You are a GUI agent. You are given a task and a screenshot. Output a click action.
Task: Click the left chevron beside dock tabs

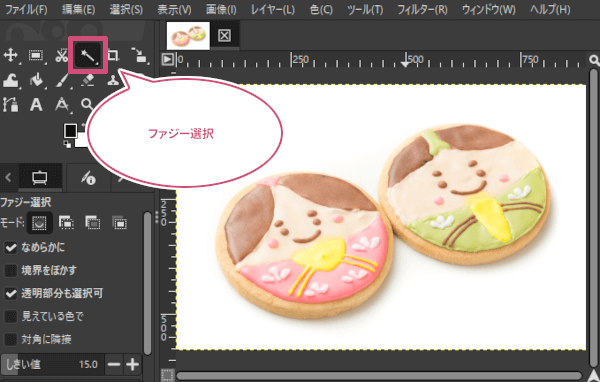tap(8, 178)
